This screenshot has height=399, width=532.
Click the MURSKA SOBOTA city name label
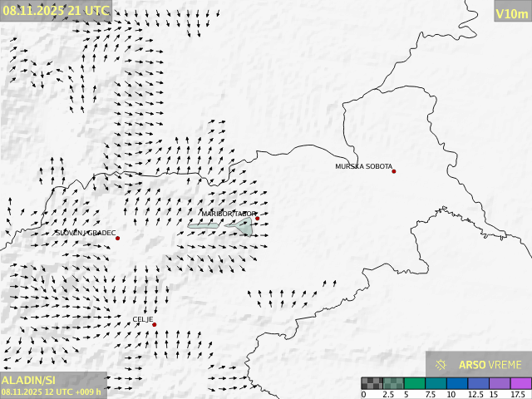click(x=363, y=166)
